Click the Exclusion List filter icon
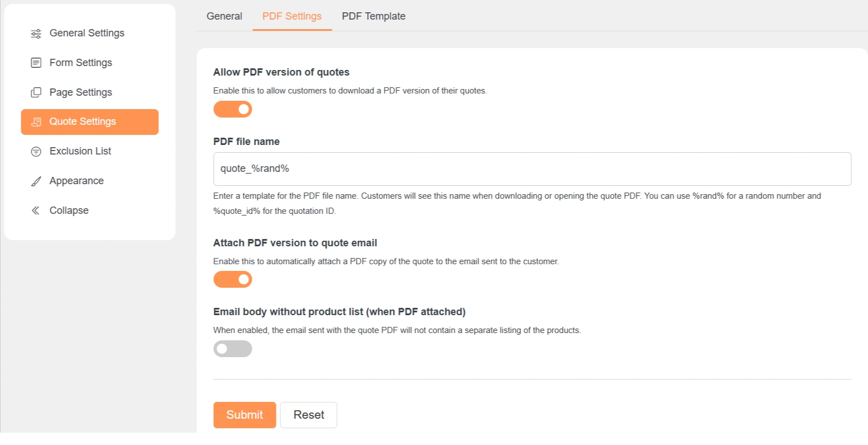Viewport: 868px width, 445px height. (x=36, y=152)
